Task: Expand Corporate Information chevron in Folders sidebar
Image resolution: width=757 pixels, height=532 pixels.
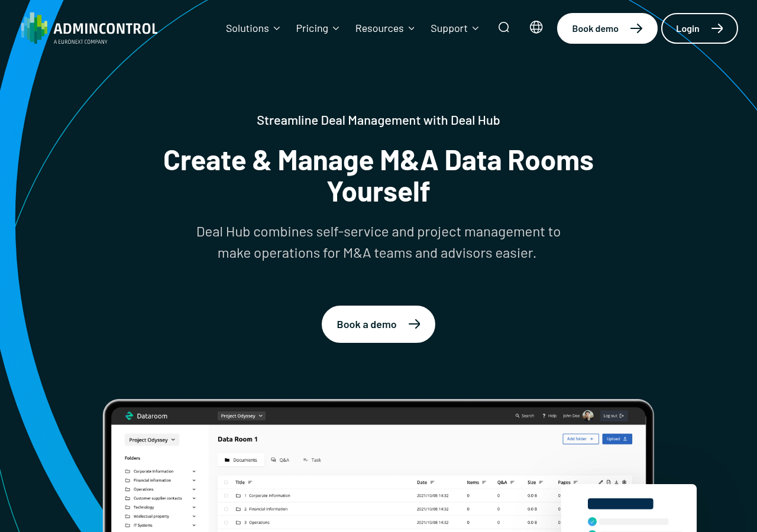Action: point(194,471)
